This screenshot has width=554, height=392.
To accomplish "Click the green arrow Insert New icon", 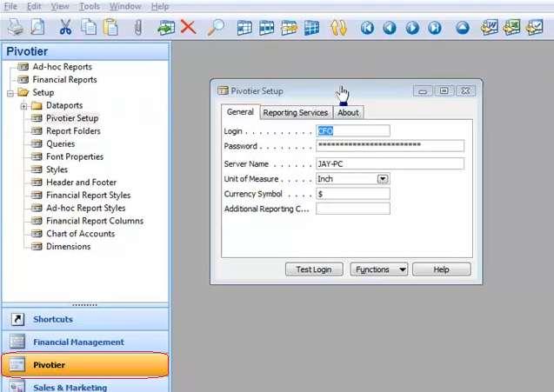I will pos(166,28).
